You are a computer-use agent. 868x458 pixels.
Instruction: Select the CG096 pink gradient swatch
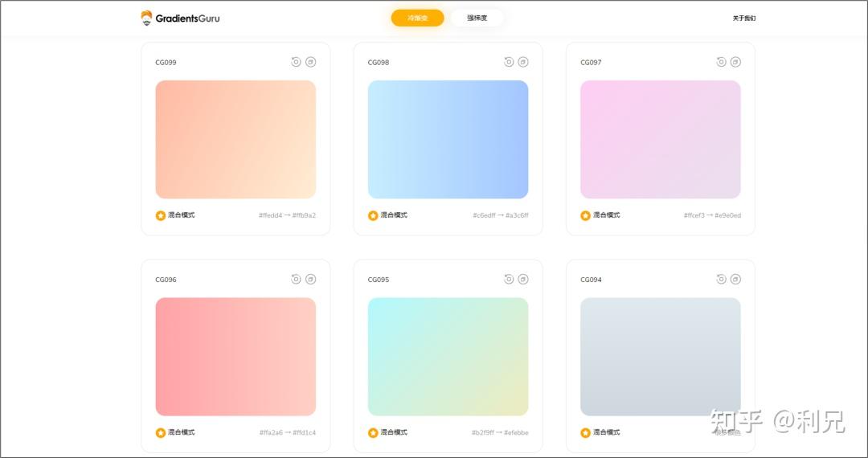(235, 356)
